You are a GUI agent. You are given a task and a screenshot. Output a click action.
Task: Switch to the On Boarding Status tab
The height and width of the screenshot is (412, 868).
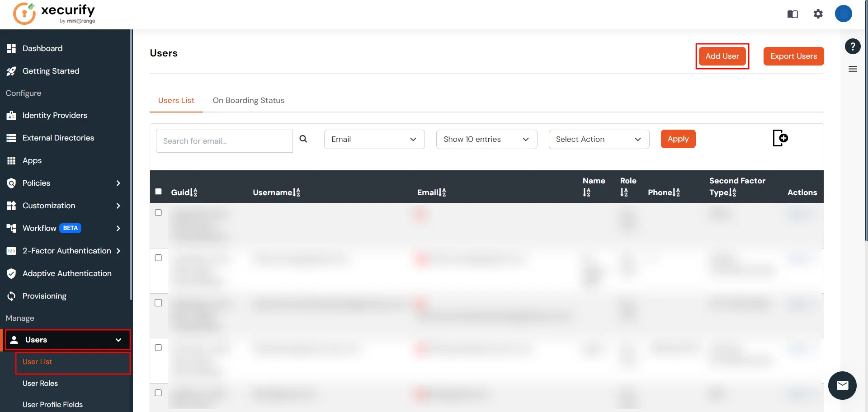[248, 100]
